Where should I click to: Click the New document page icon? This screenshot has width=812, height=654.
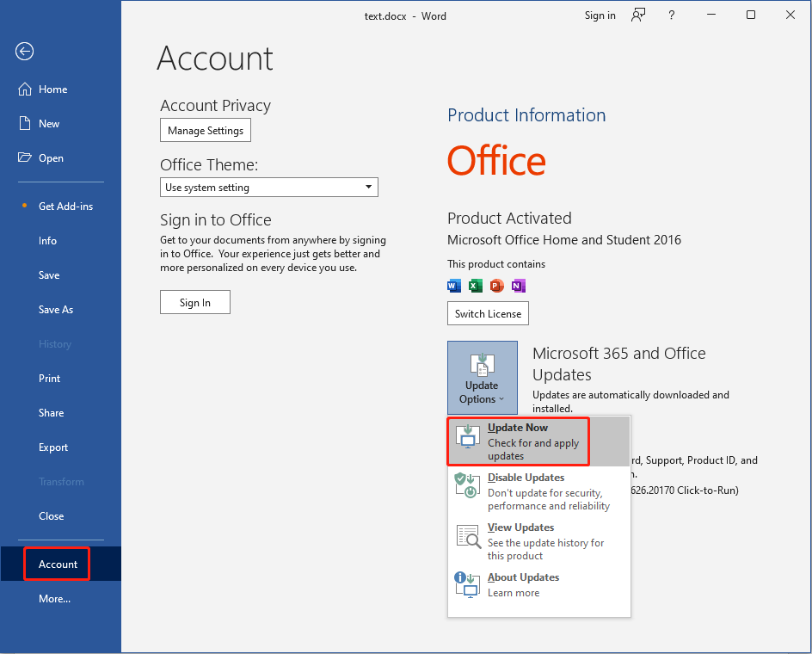coord(24,123)
